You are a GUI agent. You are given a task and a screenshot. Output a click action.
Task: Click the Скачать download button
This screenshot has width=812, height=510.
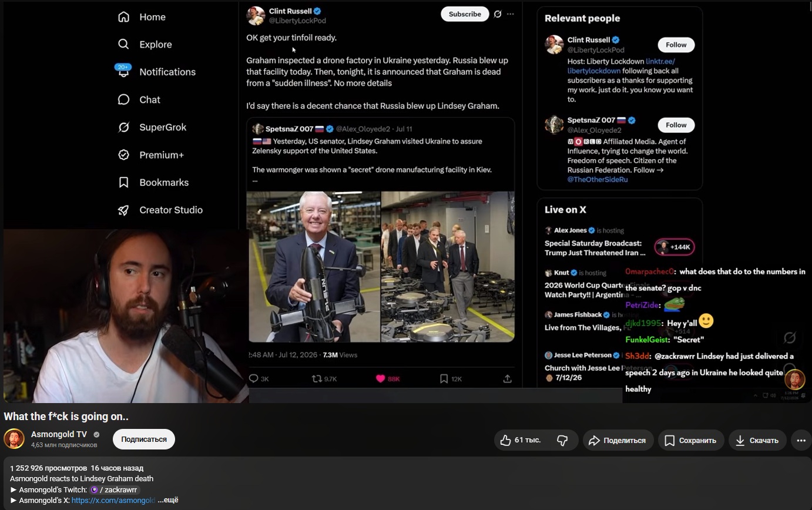[758, 440]
